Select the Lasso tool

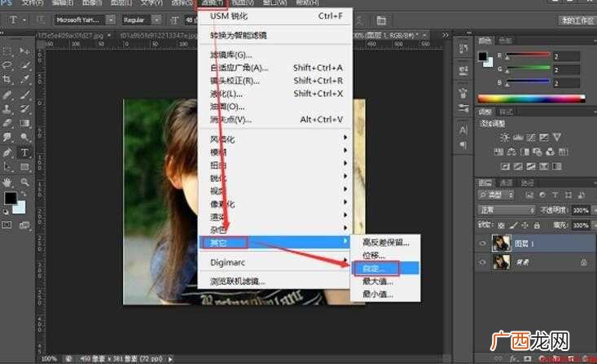tap(7, 65)
